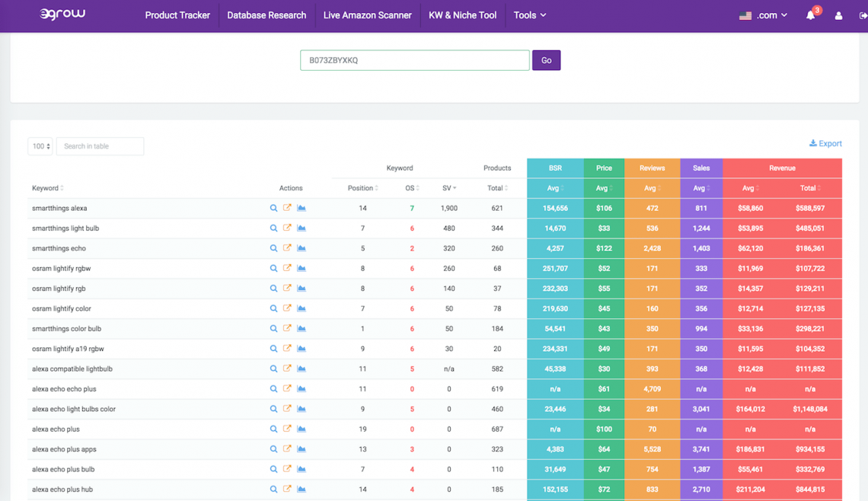Switch to the Product Tracker section
This screenshot has height=501, width=868.
[x=177, y=14]
